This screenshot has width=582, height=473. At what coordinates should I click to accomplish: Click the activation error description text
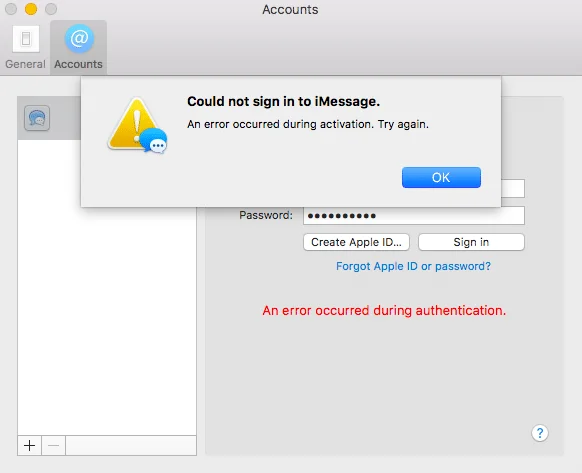(308, 124)
